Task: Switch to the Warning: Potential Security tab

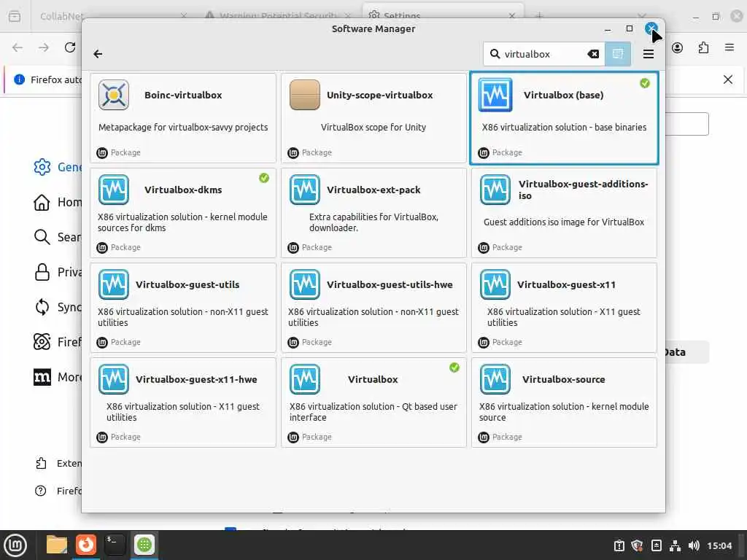Action: click(278, 16)
